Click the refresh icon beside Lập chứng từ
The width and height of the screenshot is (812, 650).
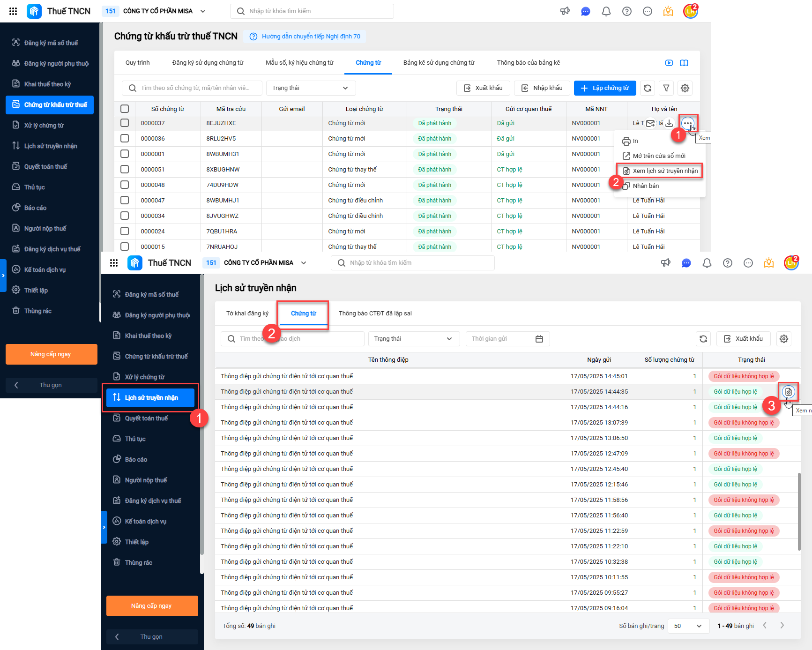pos(648,88)
